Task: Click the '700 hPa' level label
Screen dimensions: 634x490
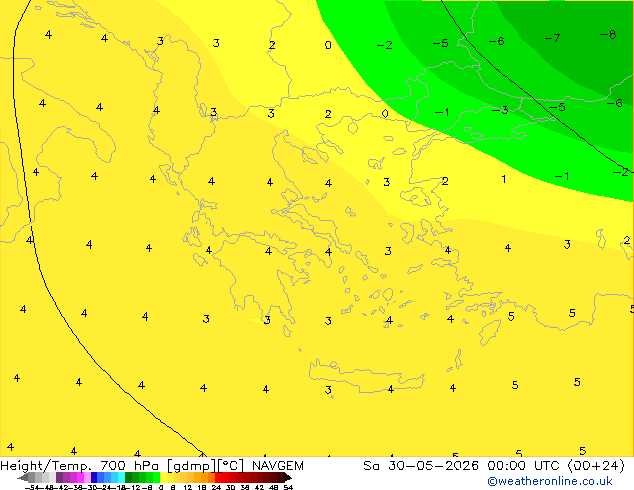Action: [x=129, y=466]
